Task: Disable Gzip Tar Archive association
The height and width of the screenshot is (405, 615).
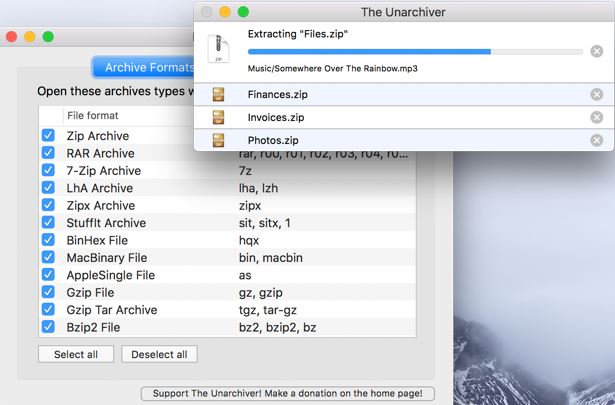Action: [x=48, y=309]
